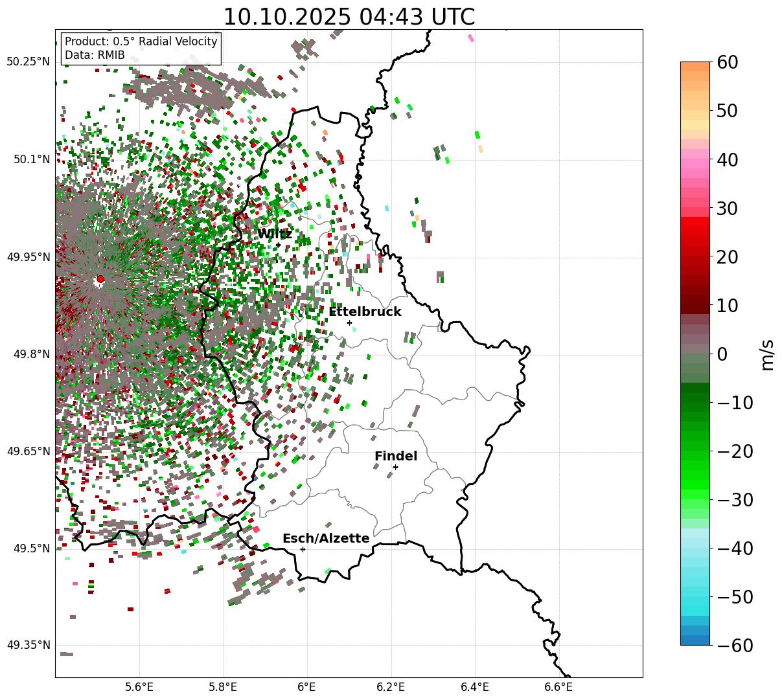The width and height of the screenshot is (782, 700).
Task: Click the 49.65°N latitude label
Action: click(x=28, y=451)
